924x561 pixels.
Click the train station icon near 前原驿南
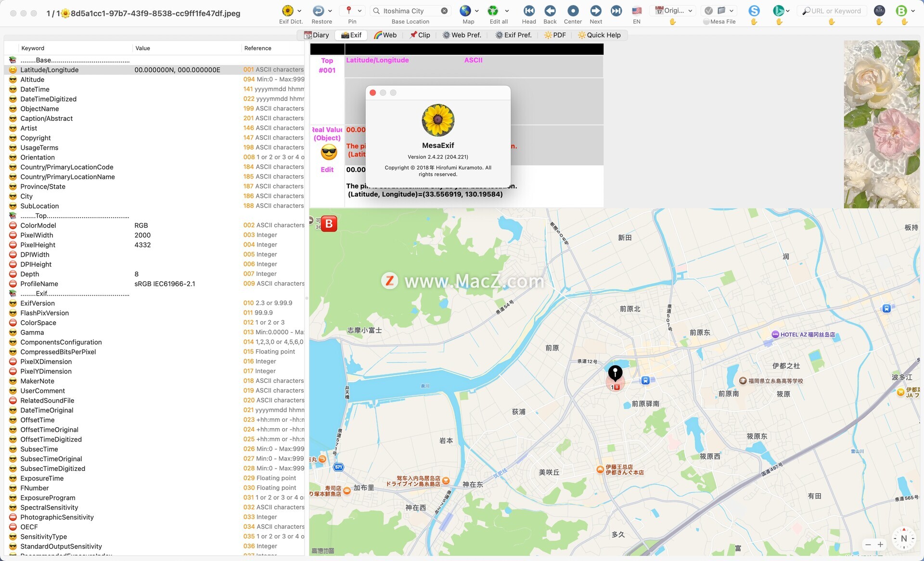coord(645,380)
